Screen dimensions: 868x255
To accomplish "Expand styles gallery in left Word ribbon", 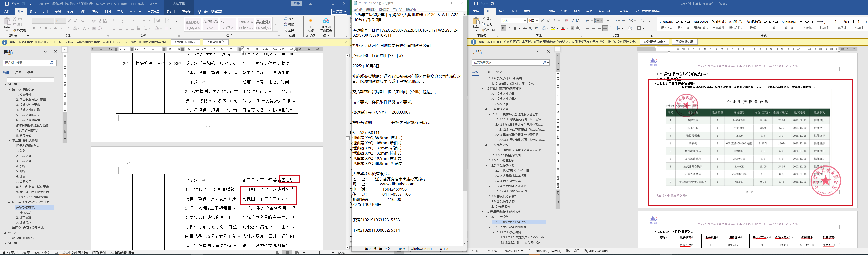I will coord(275,24).
